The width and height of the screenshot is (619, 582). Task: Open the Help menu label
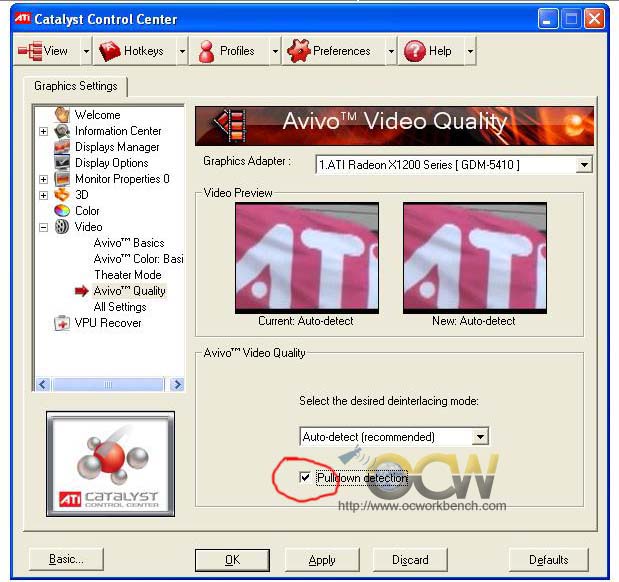point(440,51)
